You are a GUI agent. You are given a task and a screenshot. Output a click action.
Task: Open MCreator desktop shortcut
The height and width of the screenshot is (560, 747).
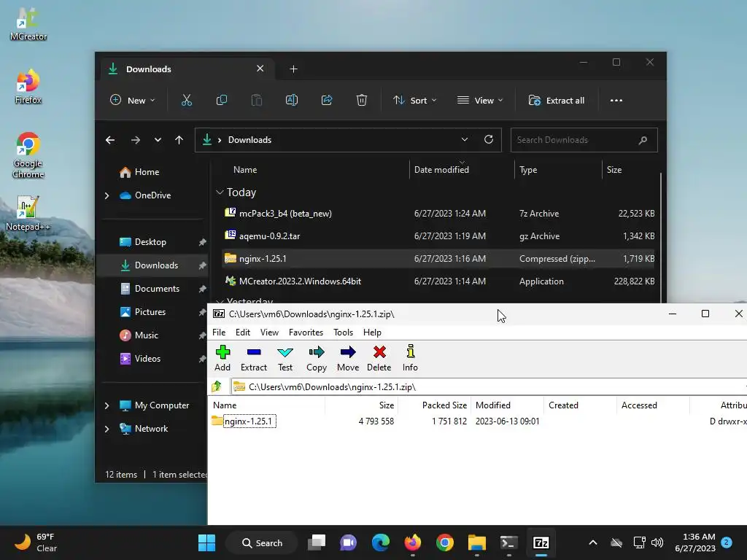pos(28,24)
